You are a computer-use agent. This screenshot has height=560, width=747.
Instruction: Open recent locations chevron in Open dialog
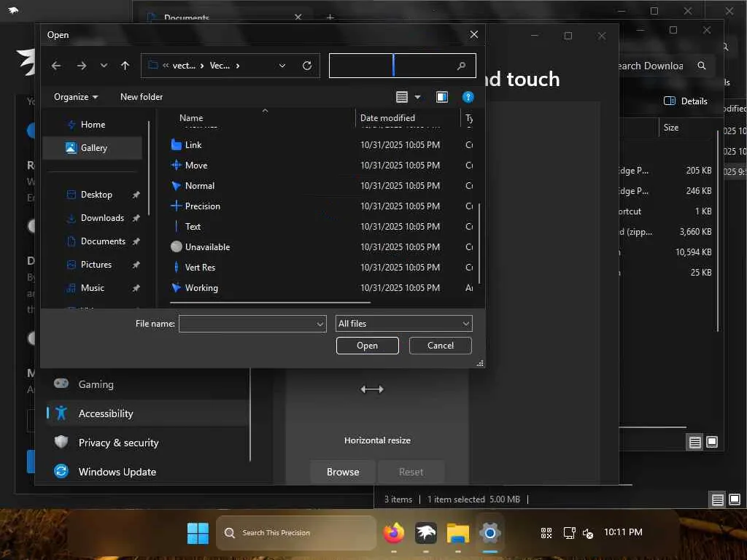point(104,66)
